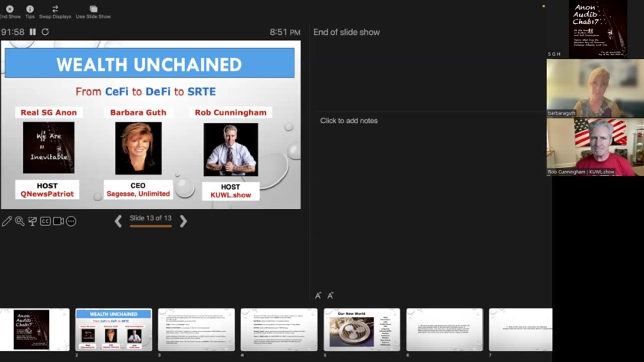Select Anon Audio Chat participant tile
The height and width of the screenshot is (362, 644).
coord(595,29)
